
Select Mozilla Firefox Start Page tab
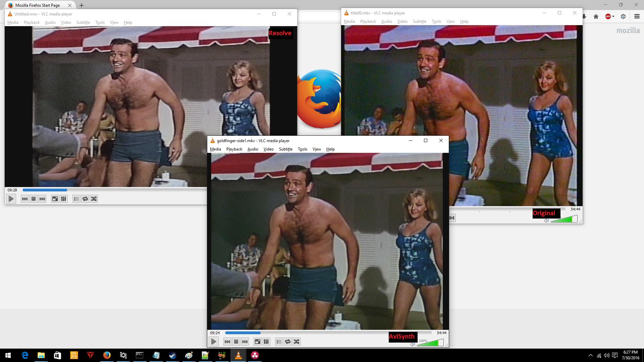(x=38, y=5)
